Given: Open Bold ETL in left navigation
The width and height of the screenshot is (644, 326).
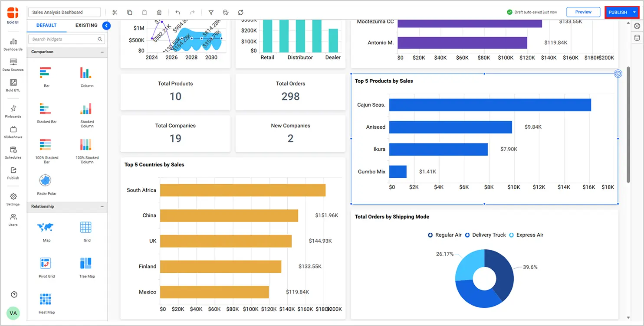Looking at the screenshot, I should tap(13, 85).
